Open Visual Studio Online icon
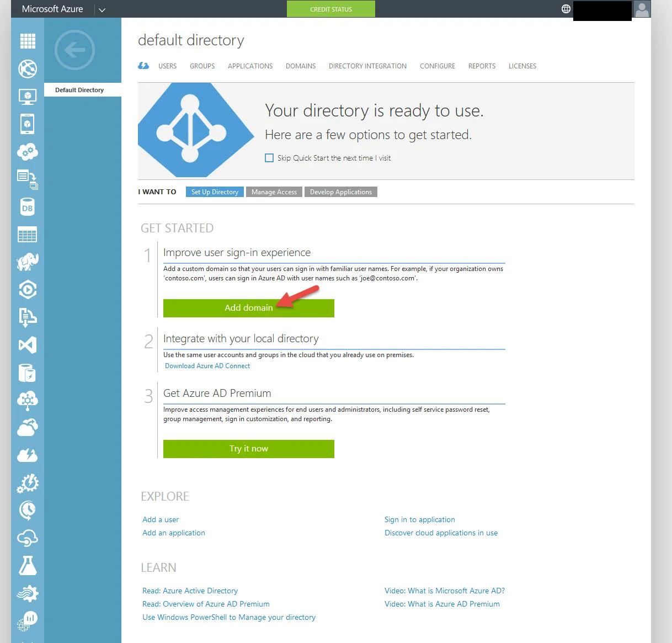672x643 pixels. tap(28, 345)
